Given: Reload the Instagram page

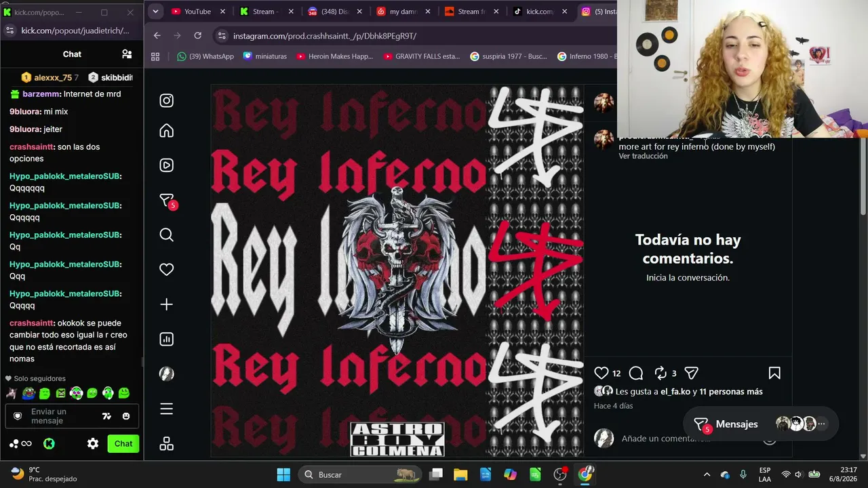Looking at the screenshot, I should (x=197, y=35).
